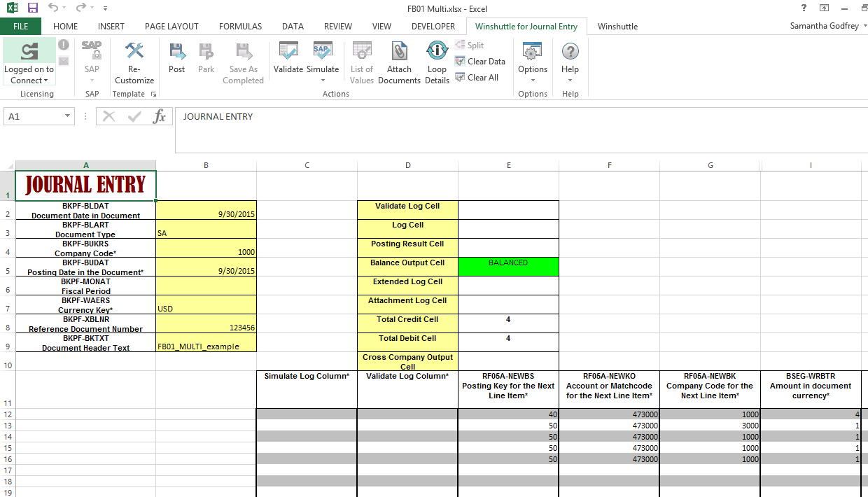Show Loop Details
The width and height of the screenshot is (868, 497).
click(437, 62)
